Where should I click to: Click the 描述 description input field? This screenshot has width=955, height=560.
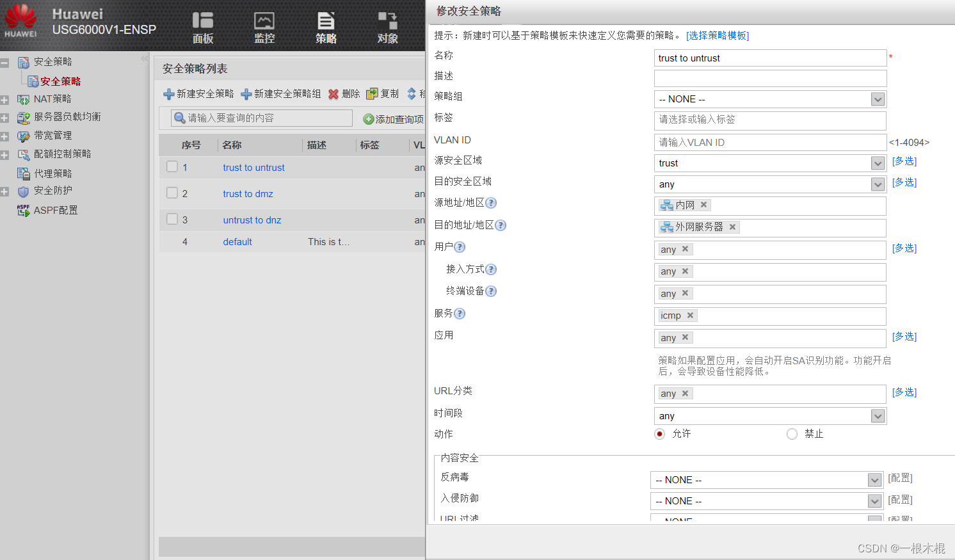pyautogui.click(x=770, y=78)
